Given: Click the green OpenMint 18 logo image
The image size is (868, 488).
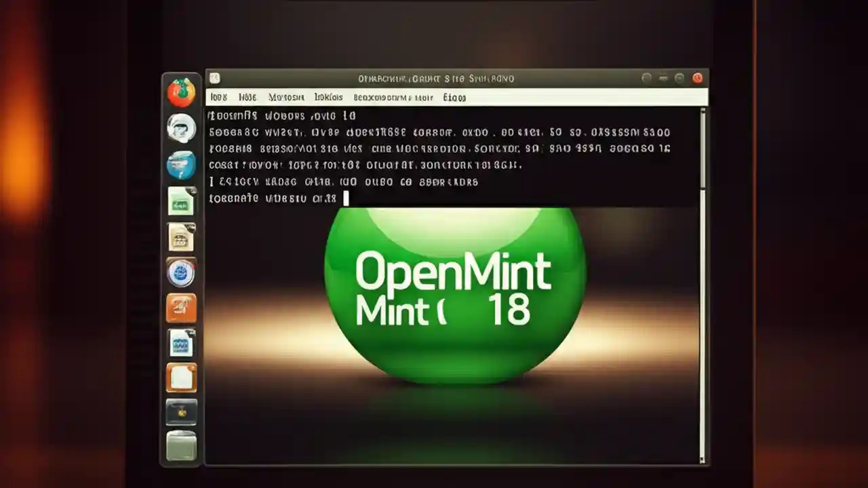Looking at the screenshot, I should point(453,298).
